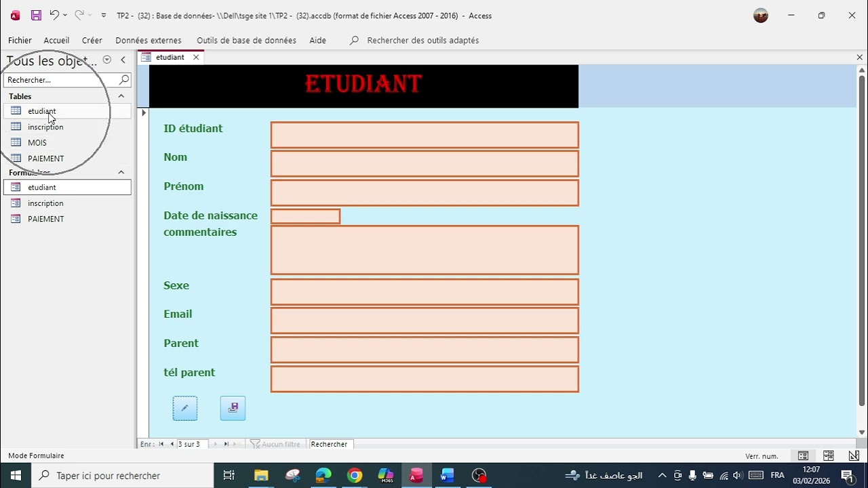The image size is (868, 488).
Task: Click the Nom field
Action: 425,163
